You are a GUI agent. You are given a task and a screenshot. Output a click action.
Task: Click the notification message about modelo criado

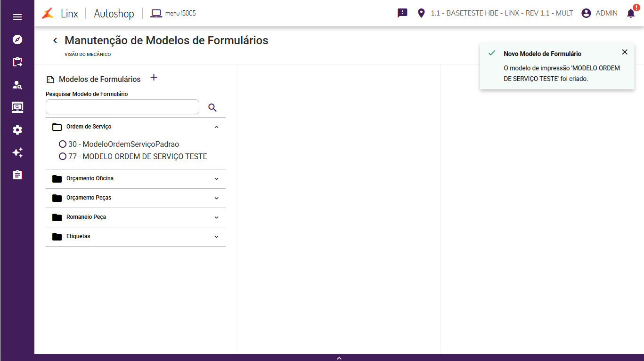pos(562,73)
